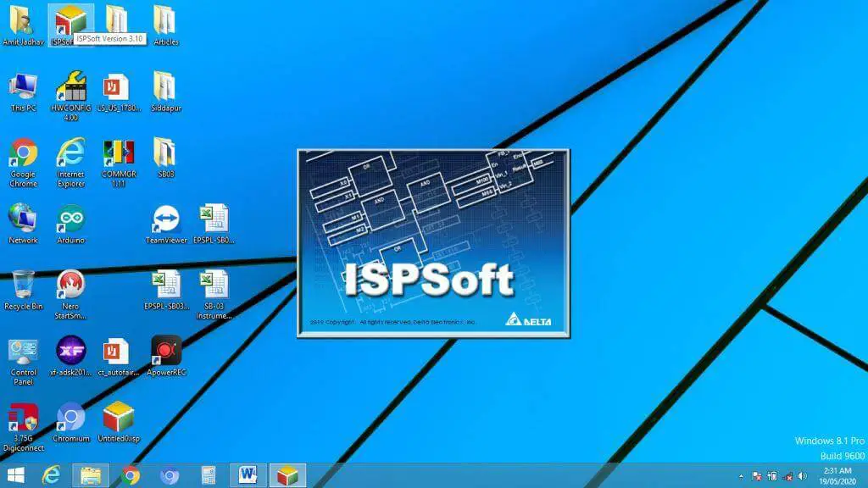
Task: Switch to Microsoft Word on the taskbar
Action: [248, 474]
